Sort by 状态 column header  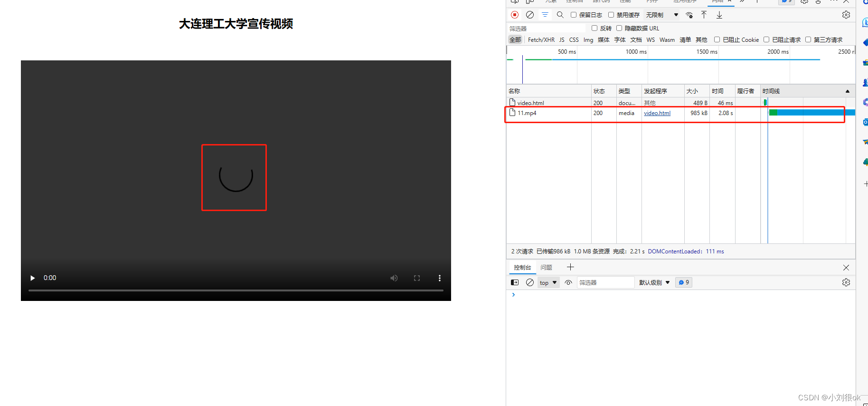pyautogui.click(x=604, y=91)
